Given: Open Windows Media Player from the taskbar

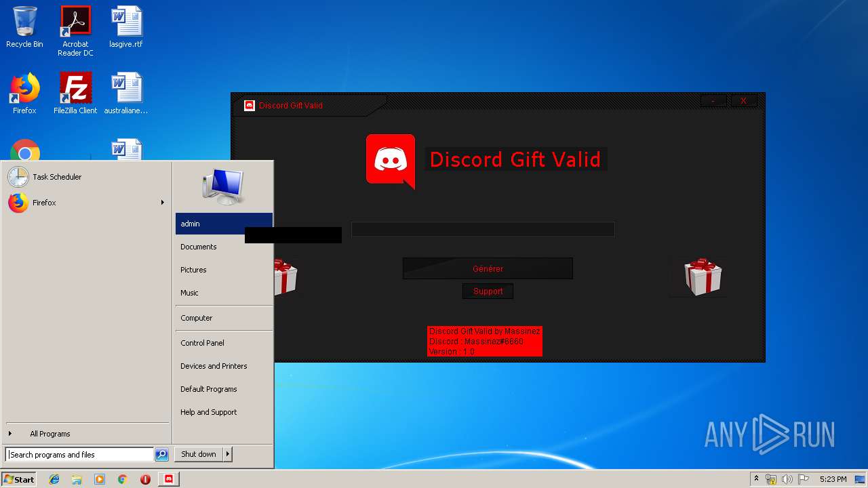Looking at the screenshot, I should click(x=100, y=479).
